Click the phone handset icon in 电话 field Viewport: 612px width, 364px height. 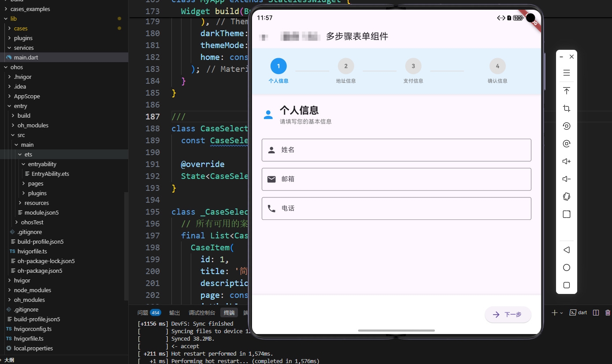pyautogui.click(x=271, y=208)
